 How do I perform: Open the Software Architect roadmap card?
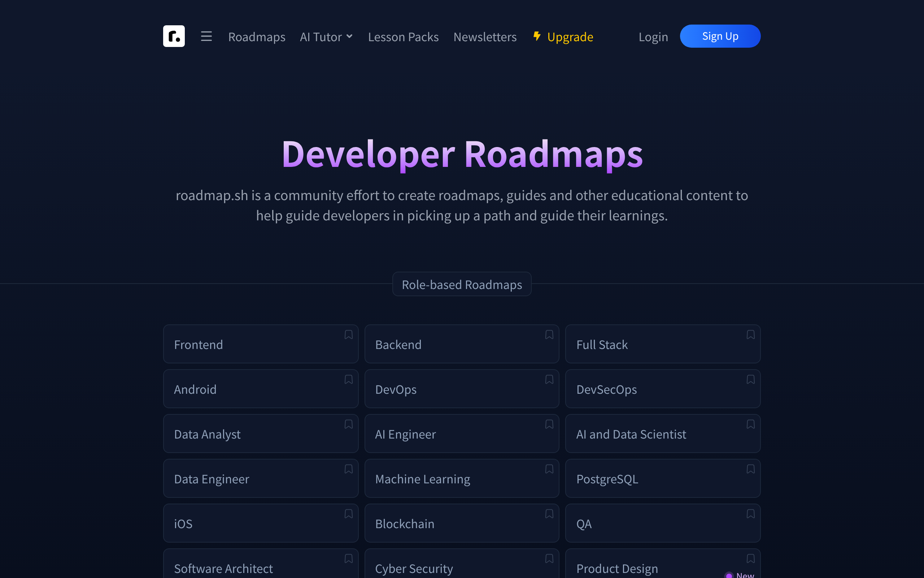click(261, 564)
